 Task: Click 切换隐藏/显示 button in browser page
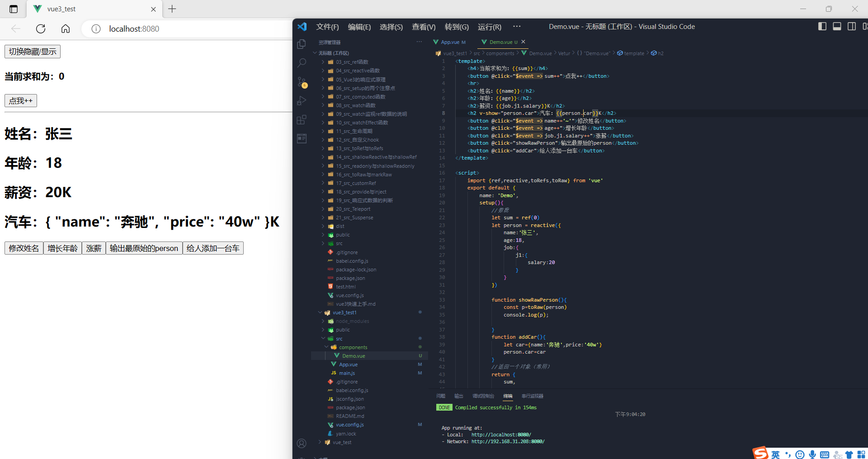tap(33, 52)
